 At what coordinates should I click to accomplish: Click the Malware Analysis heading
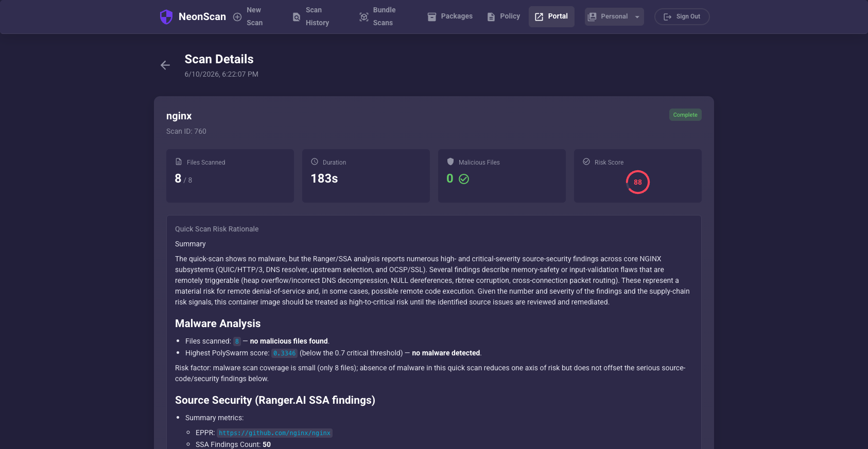pos(218,324)
